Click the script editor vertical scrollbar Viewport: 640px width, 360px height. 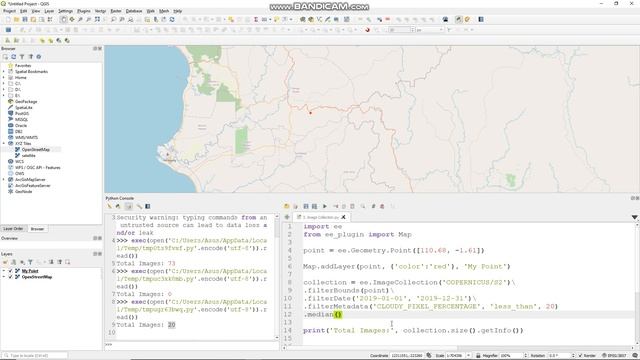tap(637, 284)
